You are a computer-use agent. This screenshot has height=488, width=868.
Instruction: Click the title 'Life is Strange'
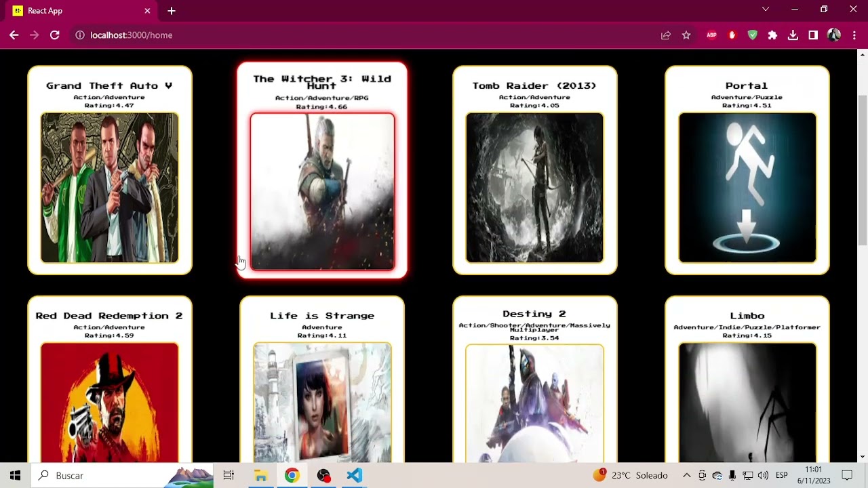click(322, 316)
